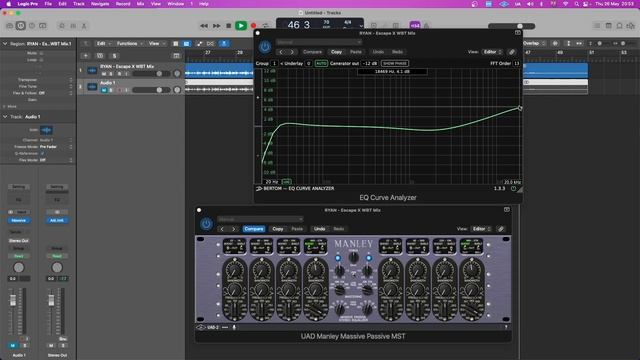The image size is (640, 360).
Task: Select next preset arrow in EQ Curve Analyzer
Action: [x=292, y=52]
